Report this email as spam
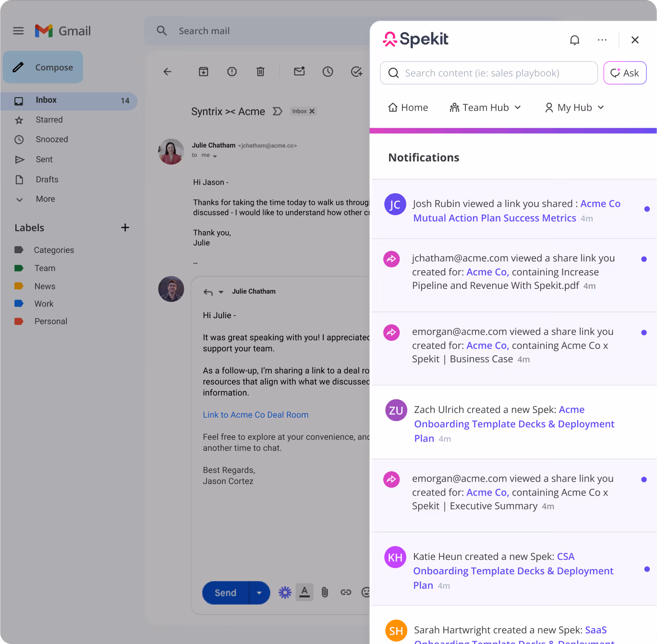The width and height of the screenshot is (657, 644). coord(232,72)
